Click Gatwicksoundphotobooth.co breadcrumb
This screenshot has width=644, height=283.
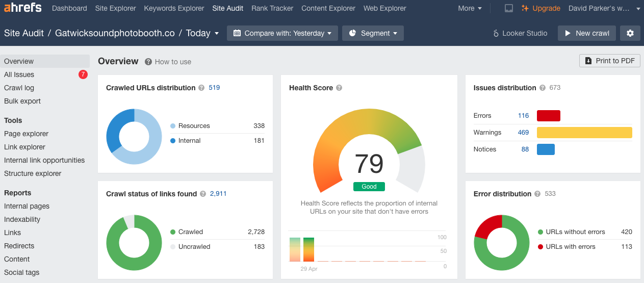(x=115, y=33)
